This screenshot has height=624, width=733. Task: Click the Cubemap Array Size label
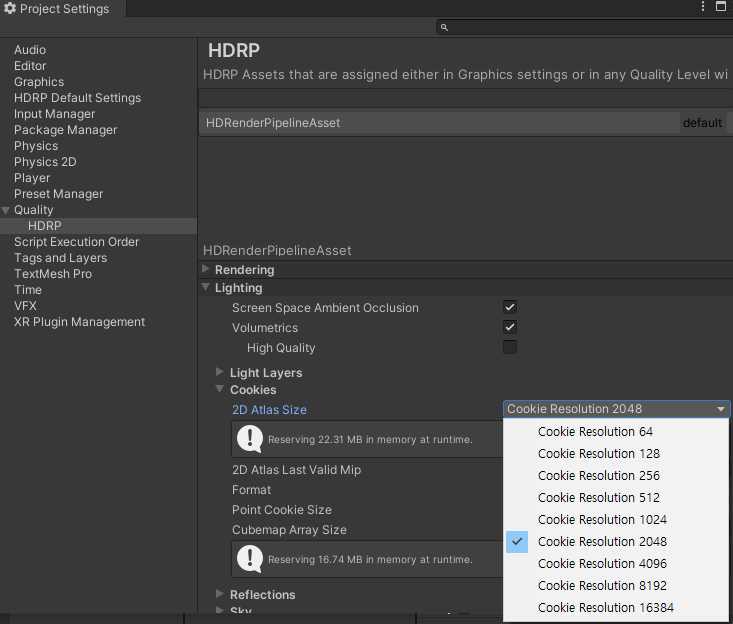click(x=289, y=530)
